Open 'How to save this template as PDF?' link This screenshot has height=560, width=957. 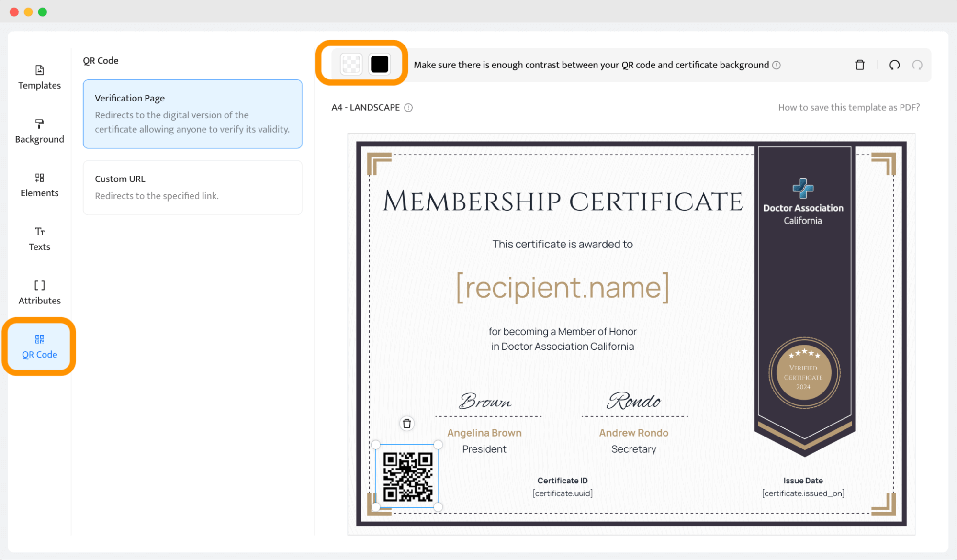click(849, 107)
